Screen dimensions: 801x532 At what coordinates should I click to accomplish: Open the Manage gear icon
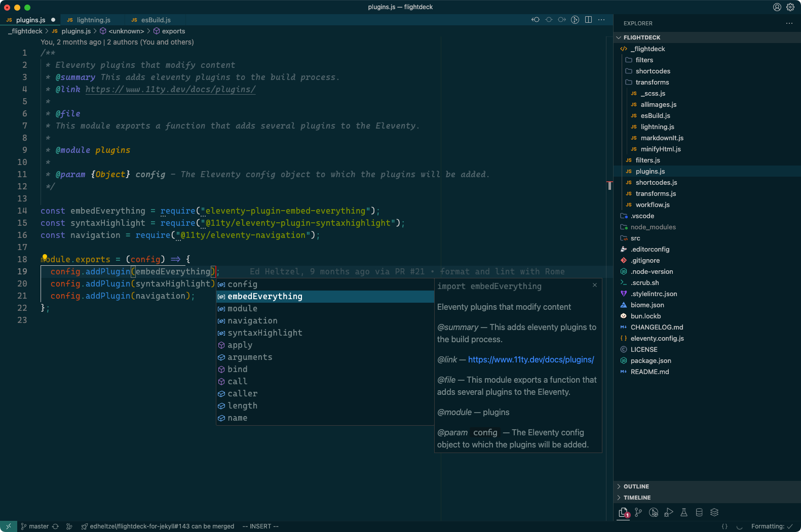pos(790,7)
